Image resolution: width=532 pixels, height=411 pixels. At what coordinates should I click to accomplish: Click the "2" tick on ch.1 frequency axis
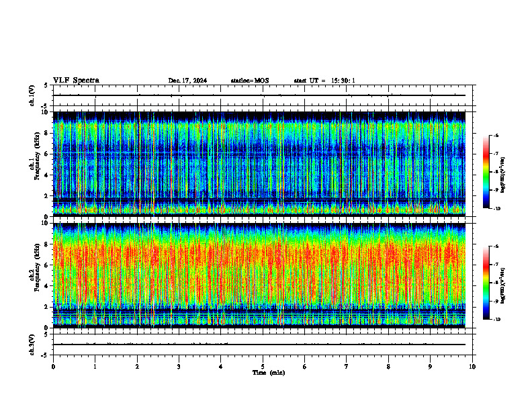click(x=47, y=195)
